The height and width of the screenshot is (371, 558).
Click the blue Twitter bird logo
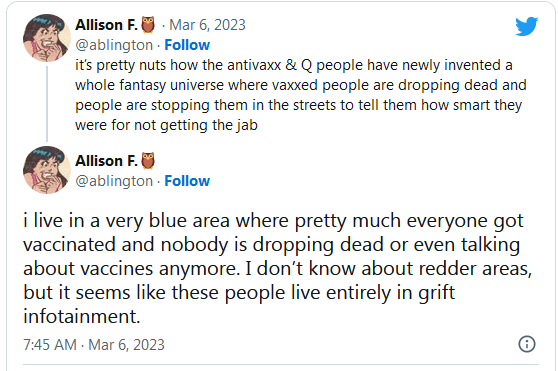[x=527, y=26]
